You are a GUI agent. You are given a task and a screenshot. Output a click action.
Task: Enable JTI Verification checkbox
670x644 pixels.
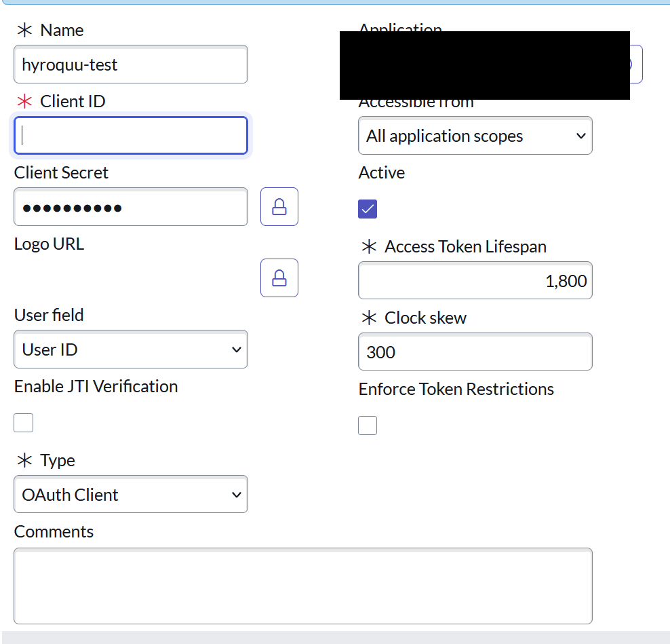click(x=24, y=423)
